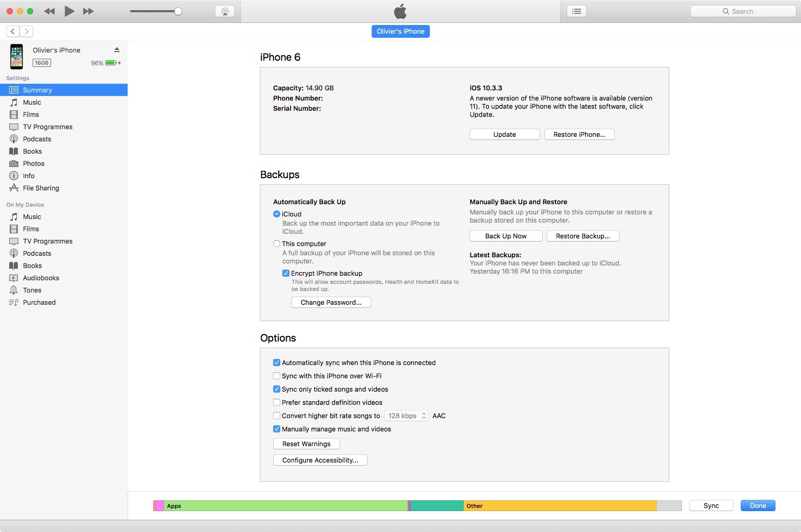Click the blue Done button

[x=758, y=505]
